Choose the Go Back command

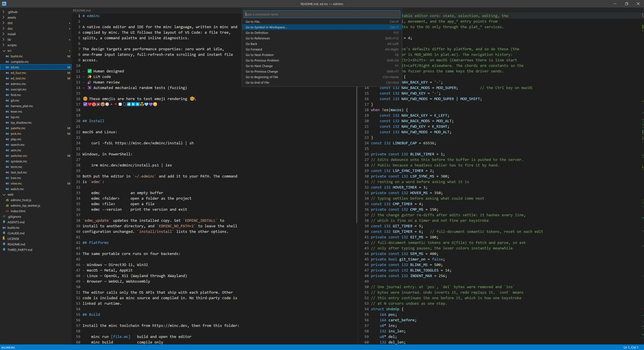click(322, 44)
